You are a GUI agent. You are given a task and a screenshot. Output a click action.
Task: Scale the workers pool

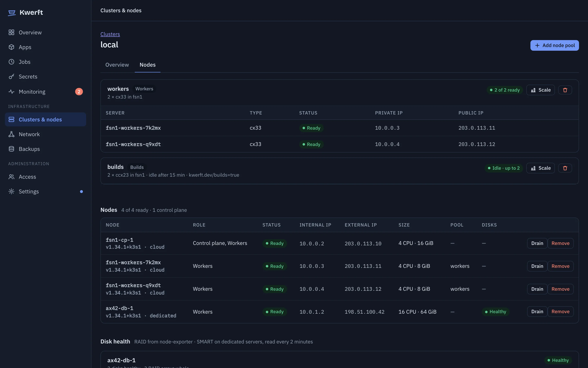click(x=540, y=90)
